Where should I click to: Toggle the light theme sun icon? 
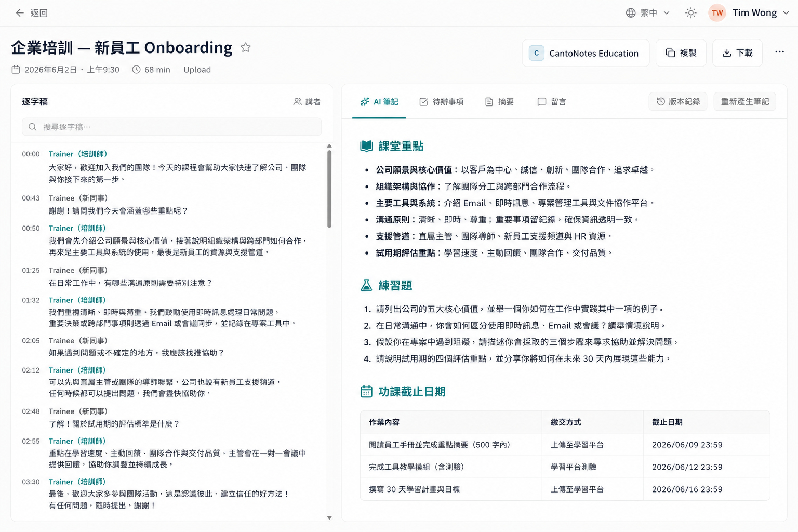click(690, 13)
